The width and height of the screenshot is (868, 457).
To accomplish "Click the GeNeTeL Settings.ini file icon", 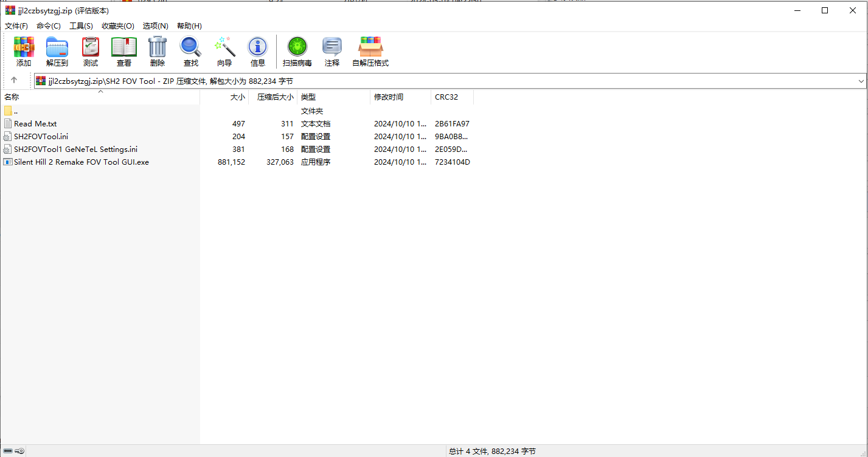I will [8, 149].
